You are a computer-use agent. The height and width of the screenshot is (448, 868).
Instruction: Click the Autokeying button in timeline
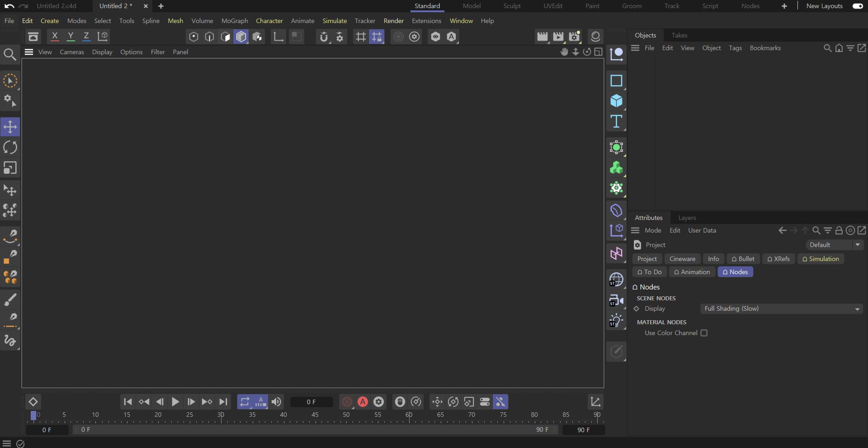coord(363,402)
